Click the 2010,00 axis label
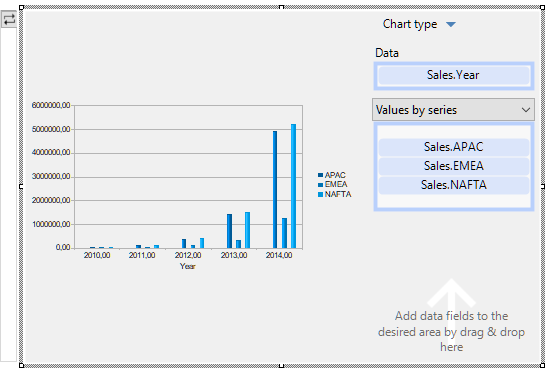 click(97, 255)
